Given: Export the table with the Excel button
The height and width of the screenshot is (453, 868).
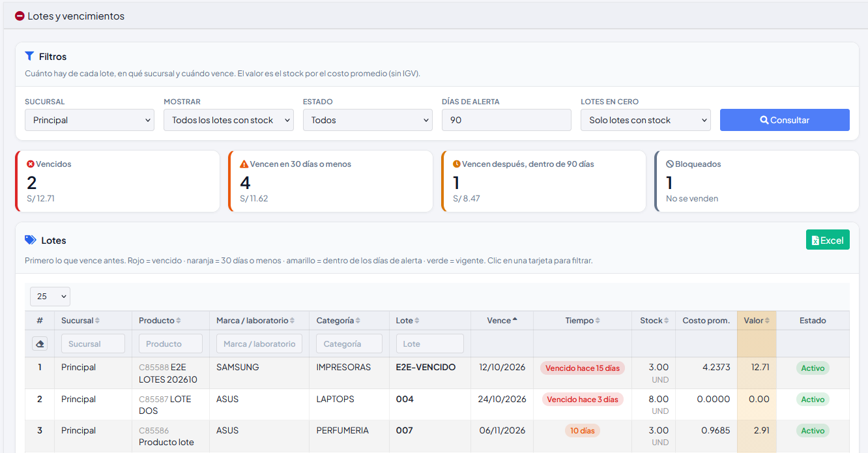Looking at the screenshot, I should coord(828,240).
